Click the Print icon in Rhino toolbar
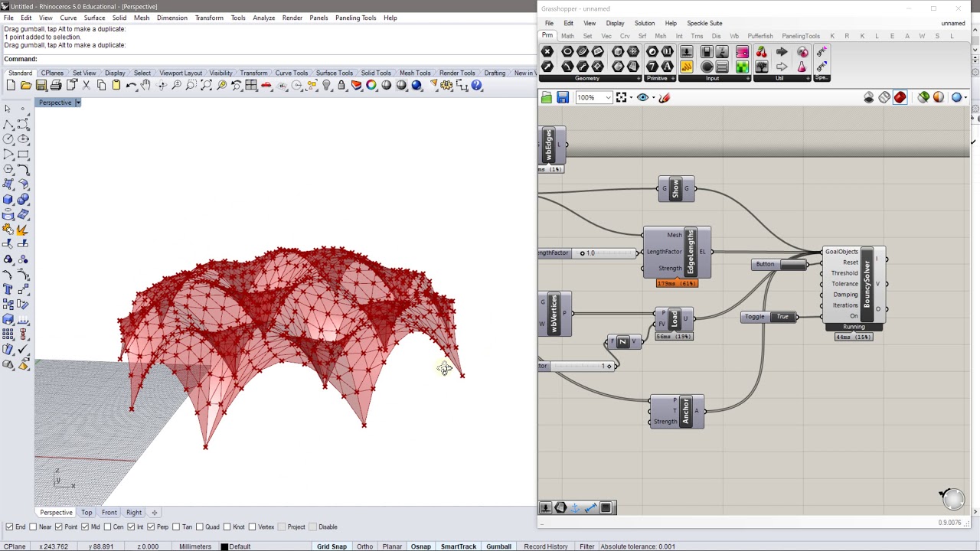 tap(56, 86)
